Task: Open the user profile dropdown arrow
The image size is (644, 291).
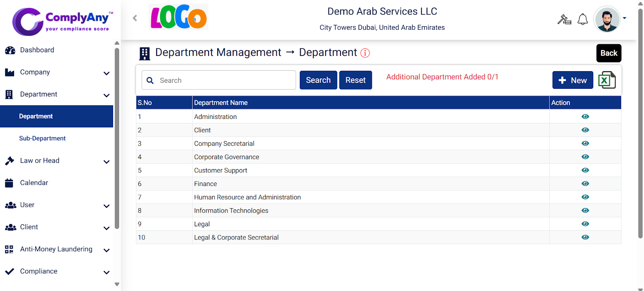Action: click(624, 18)
